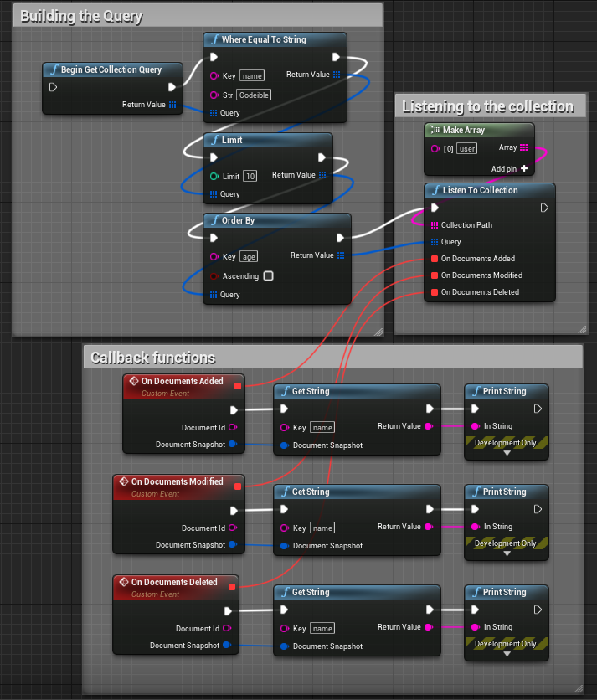
Task: Click Limit node execution output pin
Action: [x=322, y=157]
